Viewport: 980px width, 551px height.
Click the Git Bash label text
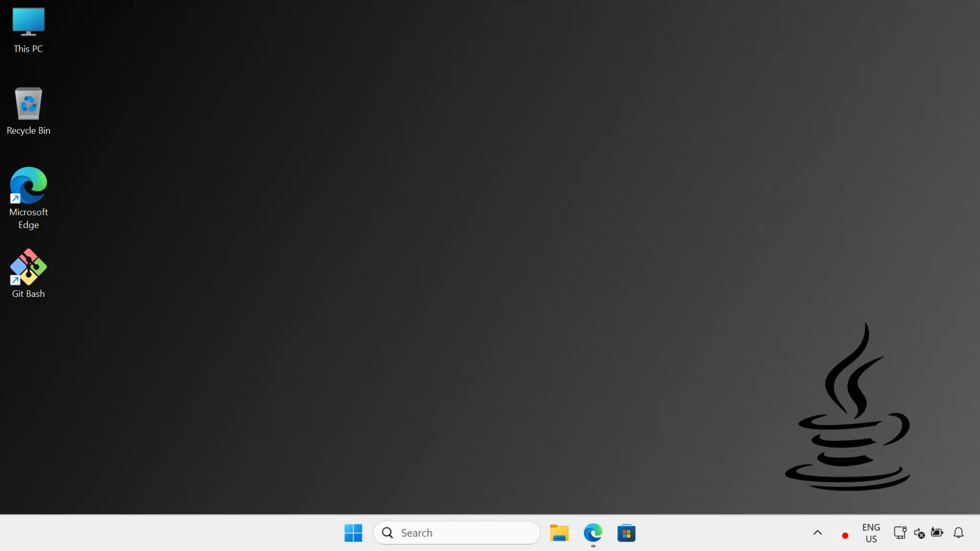pos(28,294)
